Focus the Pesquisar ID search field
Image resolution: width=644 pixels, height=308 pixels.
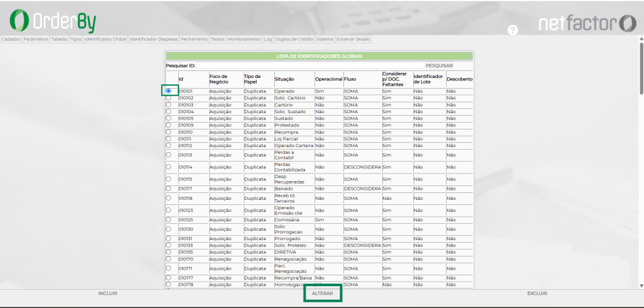tap(310, 66)
